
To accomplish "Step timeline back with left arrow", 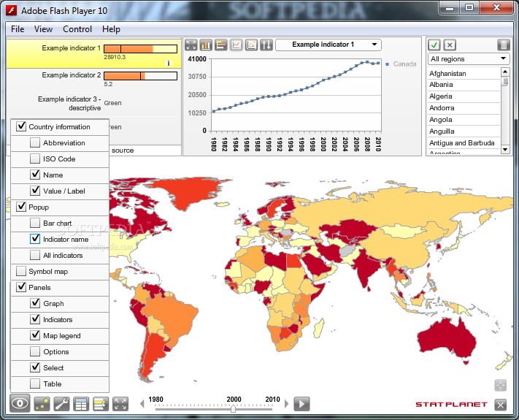I will point(142,404).
